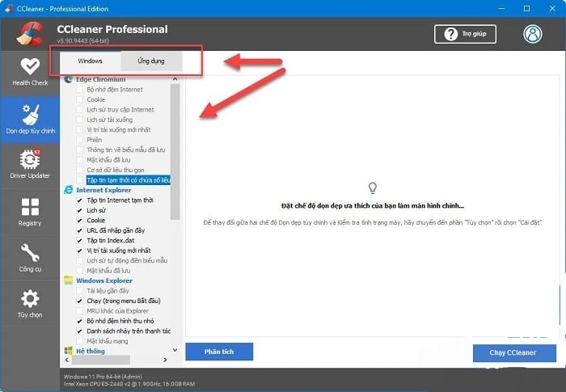Uncheck Tập tin Internet tạm thời
The height and width of the screenshot is (392, 566).
click(x=79, y=200)
